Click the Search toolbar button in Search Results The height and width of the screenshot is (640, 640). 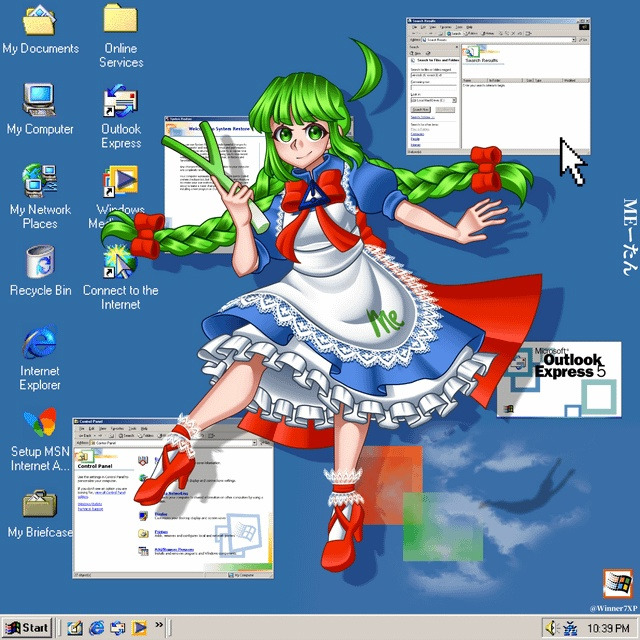click(454, 33)
